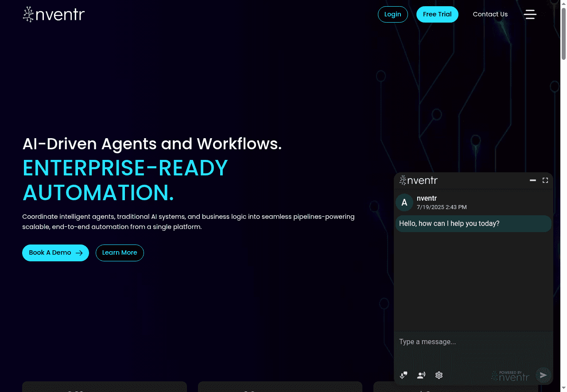Select Contact Us in the navigation bar

[490, 14]
